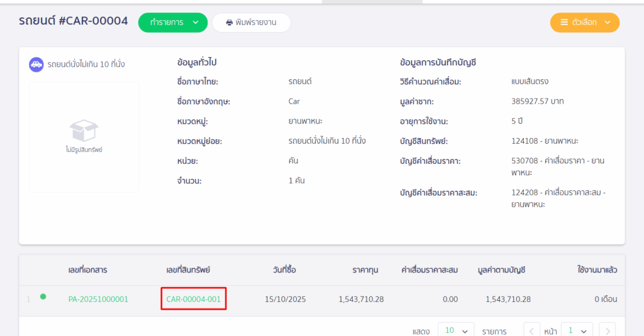
Task: Open document link PA-20251000001
Action: 98,300
